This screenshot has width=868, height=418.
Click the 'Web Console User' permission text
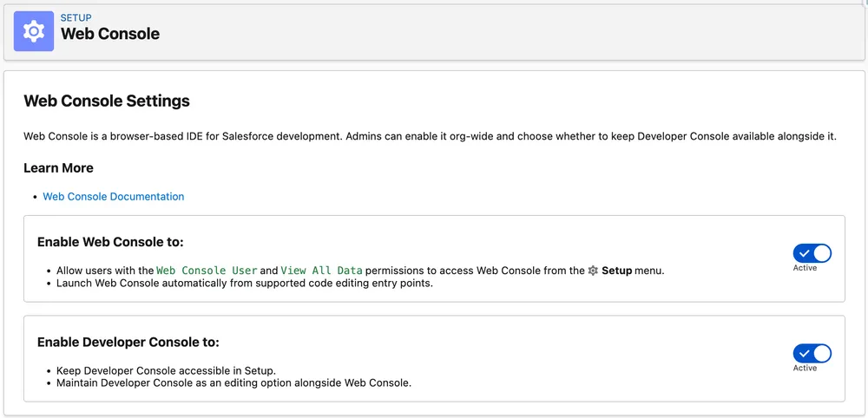[207, 271]
